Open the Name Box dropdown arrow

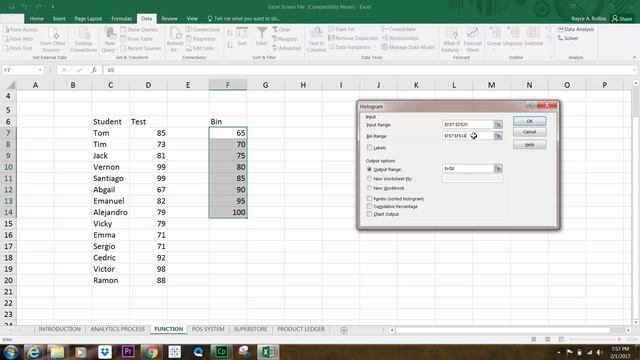pos(40,70)
